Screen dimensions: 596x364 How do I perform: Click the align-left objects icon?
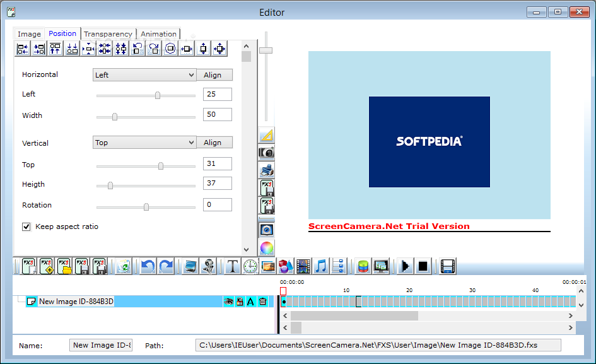tap(23, 49)
